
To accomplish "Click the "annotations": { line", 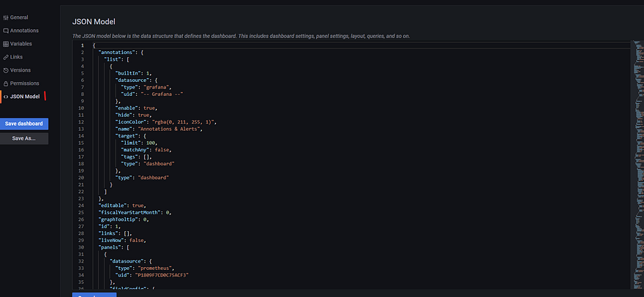I will tap(121, 52).
